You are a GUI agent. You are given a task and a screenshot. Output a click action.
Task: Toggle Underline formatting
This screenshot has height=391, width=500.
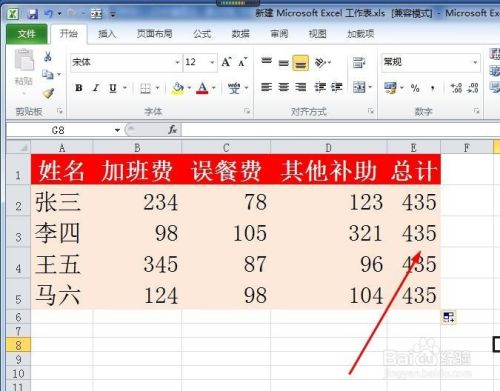pos(113,88)
